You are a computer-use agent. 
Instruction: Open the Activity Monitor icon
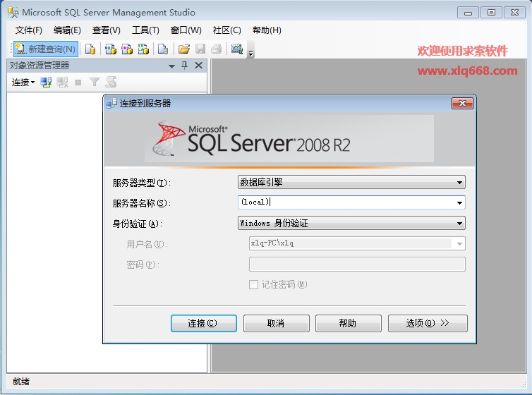pyautogui.click(x=237, y=49)
